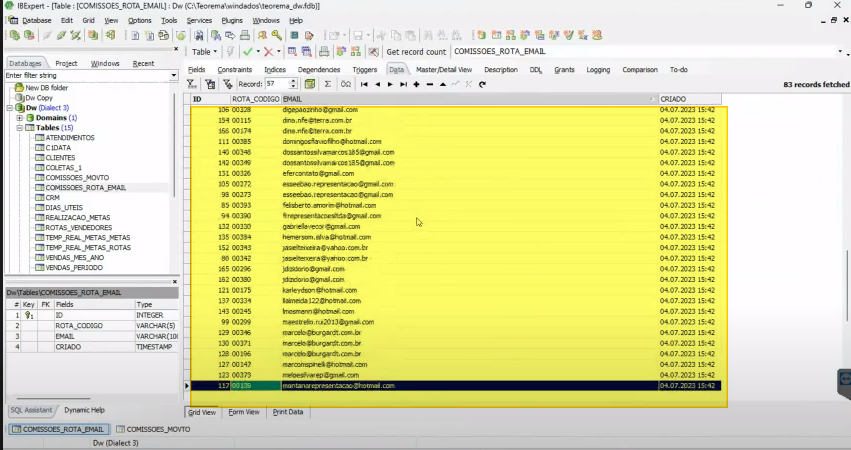Click the Unregister Database toolbar icon
The width and height of the screenshot is (851, 450).
point(29,35)
